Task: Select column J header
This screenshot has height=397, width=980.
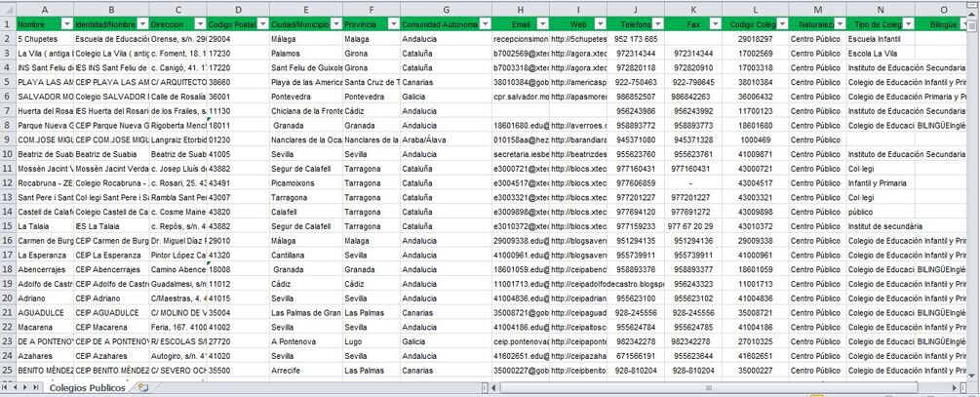Action: (636, 10)
